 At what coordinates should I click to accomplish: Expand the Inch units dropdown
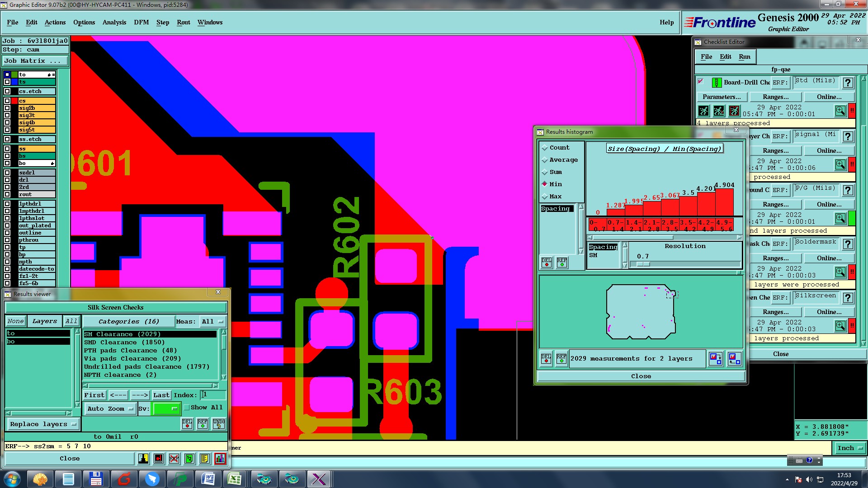850,448
